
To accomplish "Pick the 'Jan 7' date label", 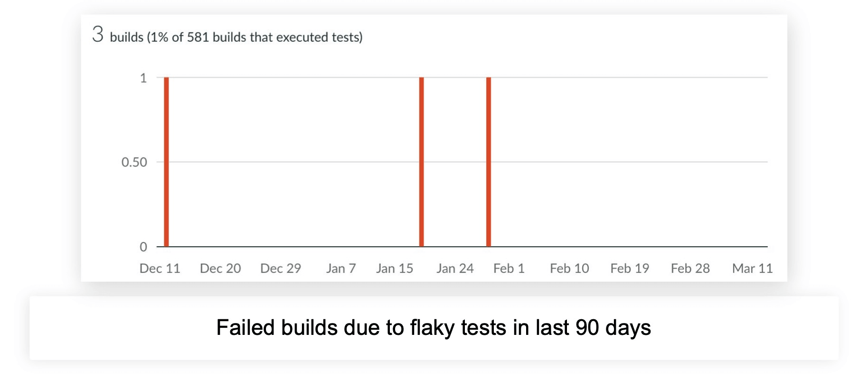I will pyautogui.click(x=341, y=268).
